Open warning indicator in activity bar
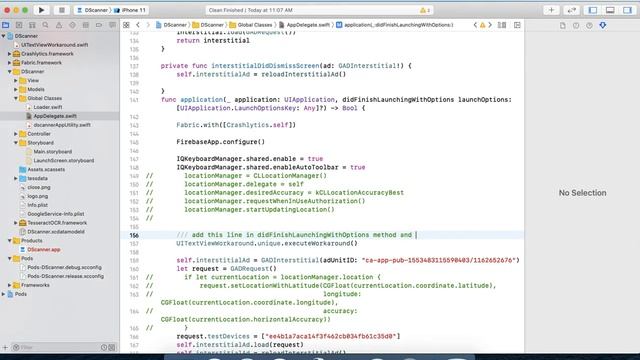Screen dimensions: 640x360 (425, 10)
